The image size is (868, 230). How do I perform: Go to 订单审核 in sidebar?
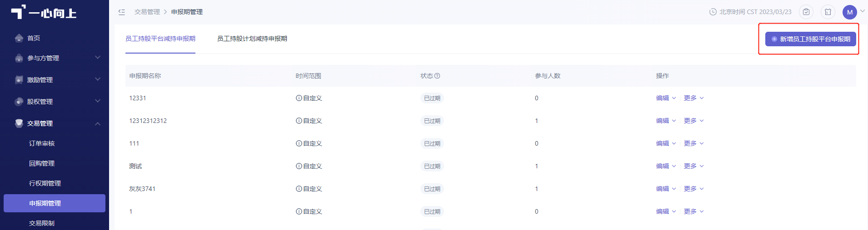(42, 143)
